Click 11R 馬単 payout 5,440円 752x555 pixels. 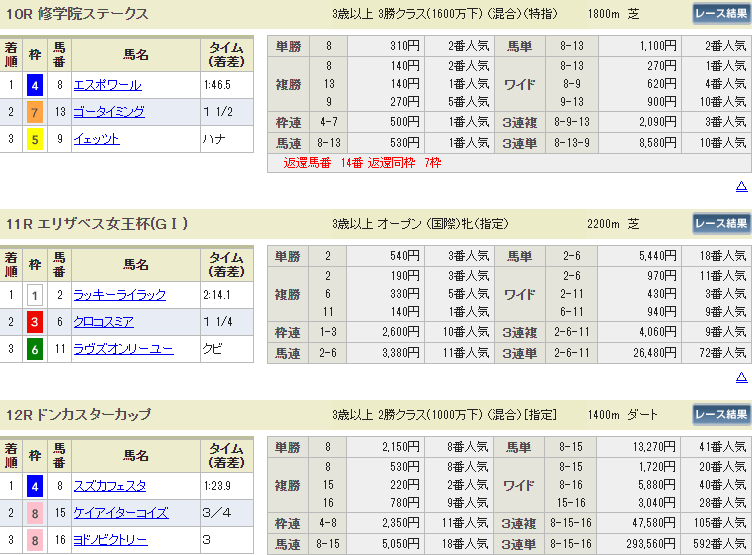click(x=658, y=256)
